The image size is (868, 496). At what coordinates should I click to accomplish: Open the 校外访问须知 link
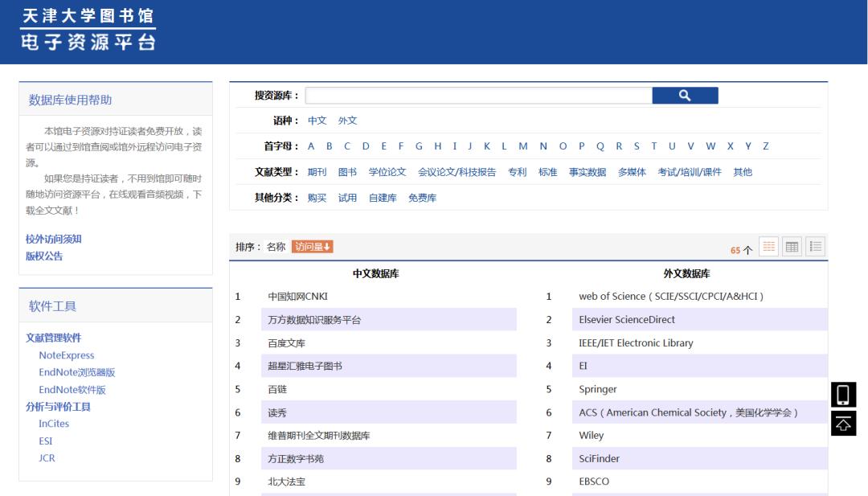[54, 239]
